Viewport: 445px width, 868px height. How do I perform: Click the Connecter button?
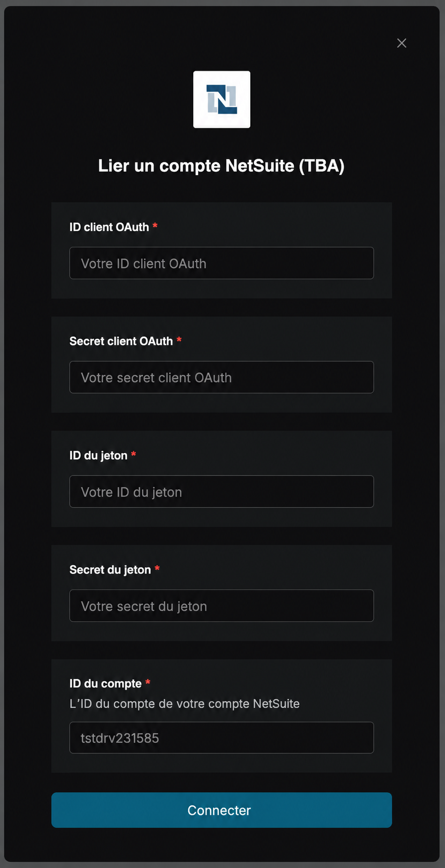coord(222,810)
